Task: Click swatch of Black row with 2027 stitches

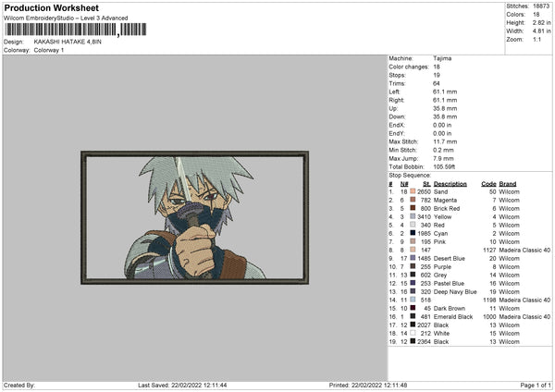Action: click(413, 325)
